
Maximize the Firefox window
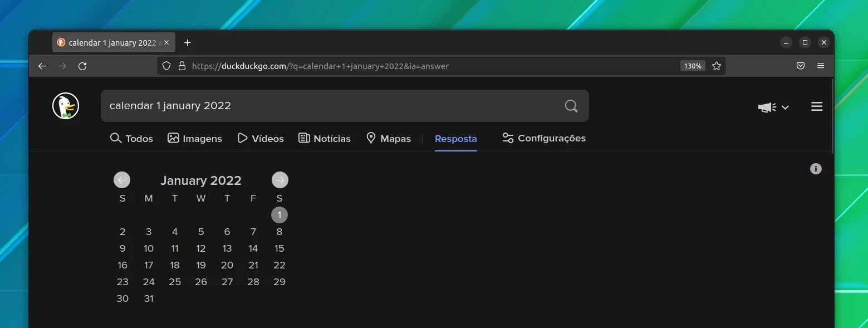pyautogui.click(x=805, y=42)
